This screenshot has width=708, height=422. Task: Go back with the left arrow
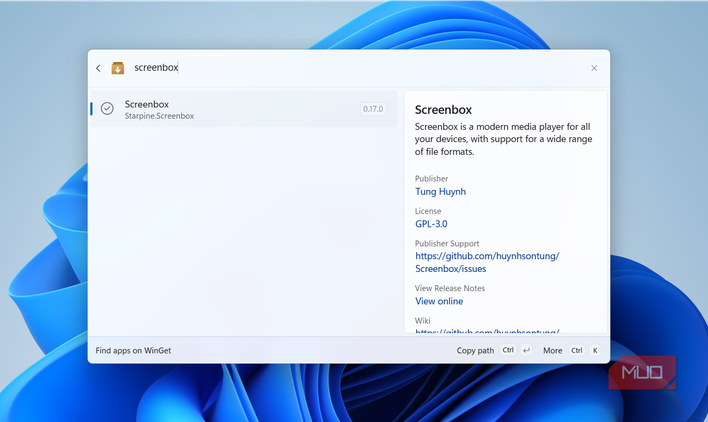[x=98, y=68]
